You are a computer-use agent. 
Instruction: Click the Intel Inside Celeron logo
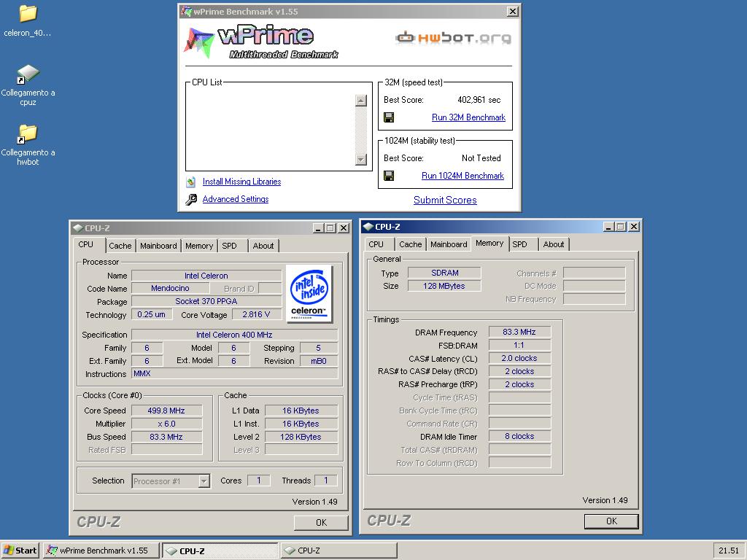(309, 294)
